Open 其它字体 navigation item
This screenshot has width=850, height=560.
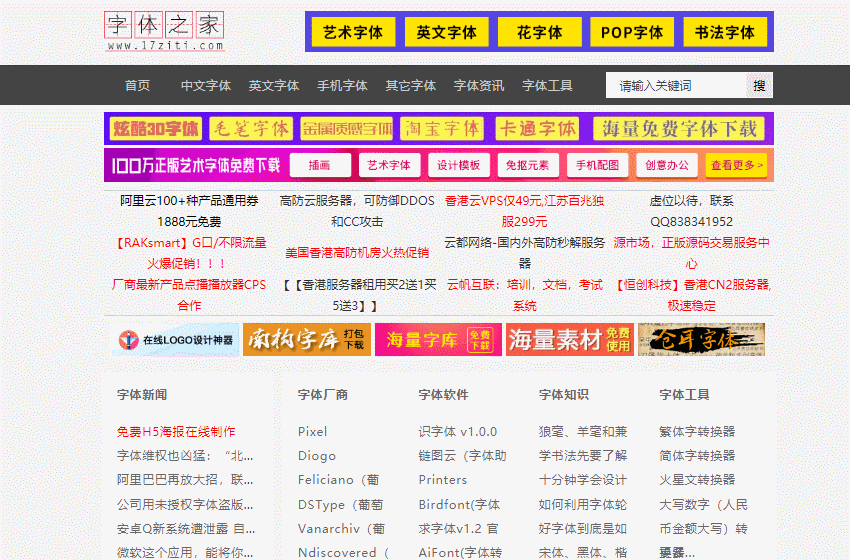[x=410, y=85]
